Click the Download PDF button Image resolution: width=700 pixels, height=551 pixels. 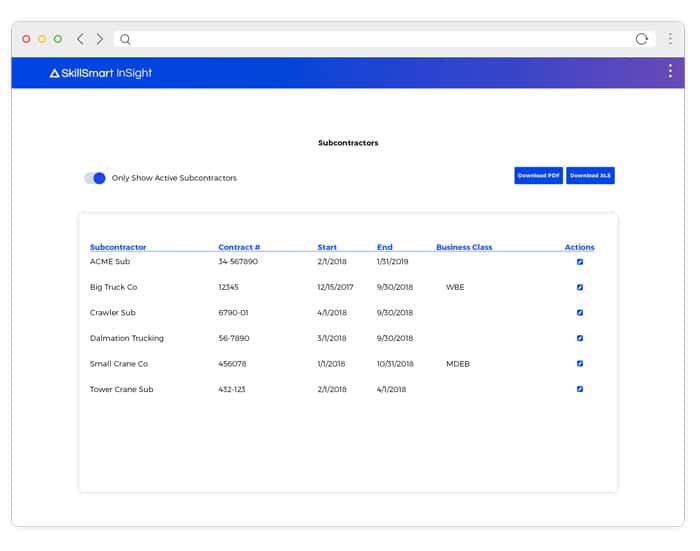pyautogui.click(x=538, y=175)
